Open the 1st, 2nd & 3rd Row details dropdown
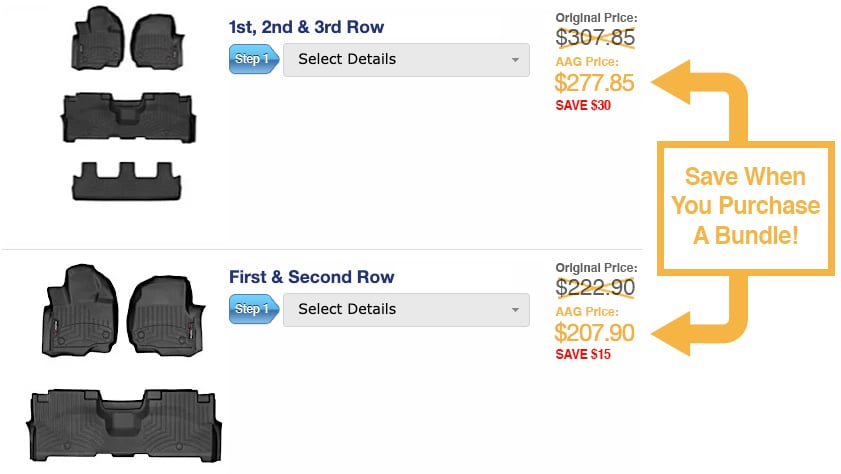The image size is (841, 474). pyautogui.click(x=406, y=60)
